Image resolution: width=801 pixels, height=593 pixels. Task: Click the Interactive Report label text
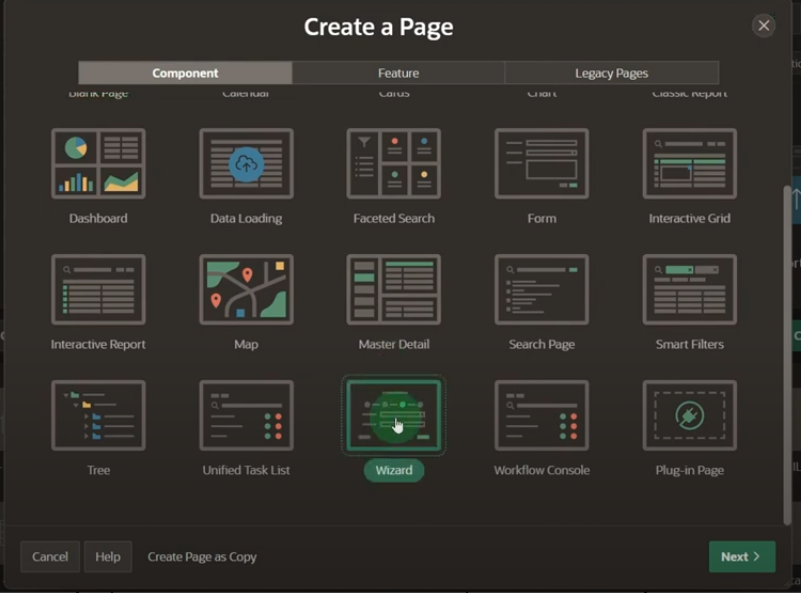[x=98, y=344]
